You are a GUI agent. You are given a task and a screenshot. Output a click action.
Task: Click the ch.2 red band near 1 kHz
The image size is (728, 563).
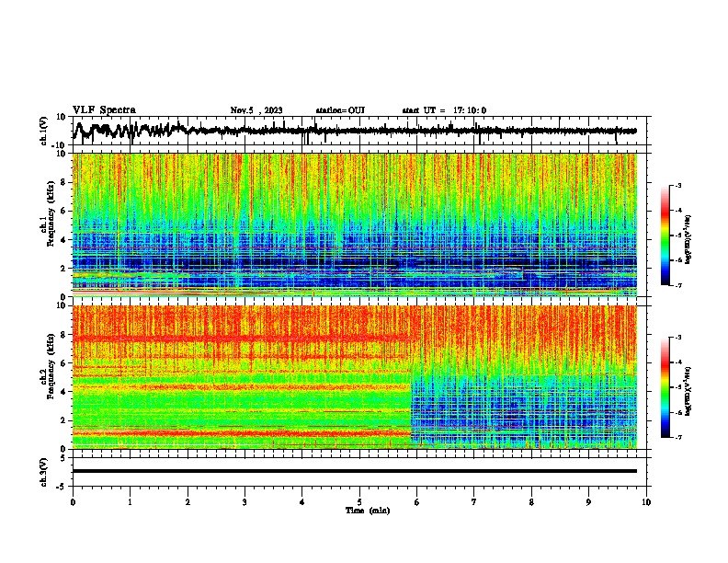click(x=242, y=433)
